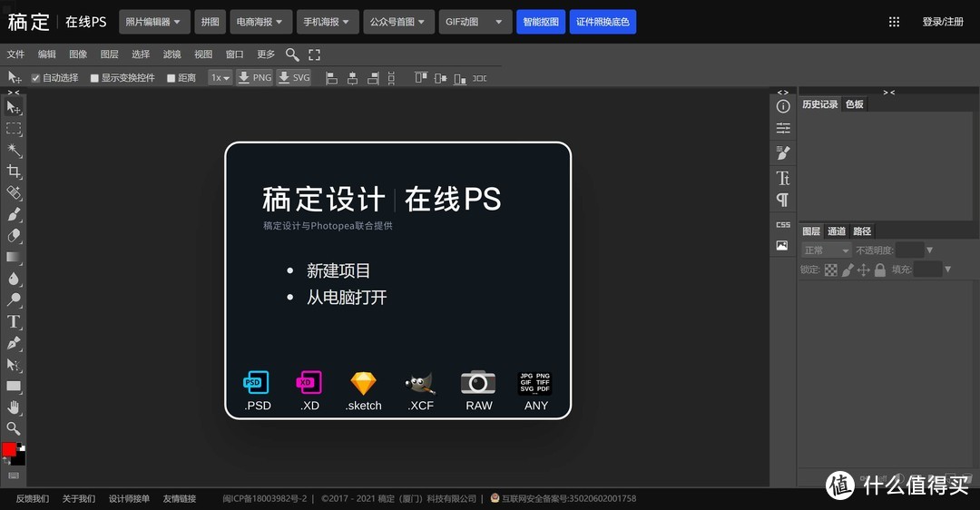Select the Hand tool
980x510 pixels.
13,407
